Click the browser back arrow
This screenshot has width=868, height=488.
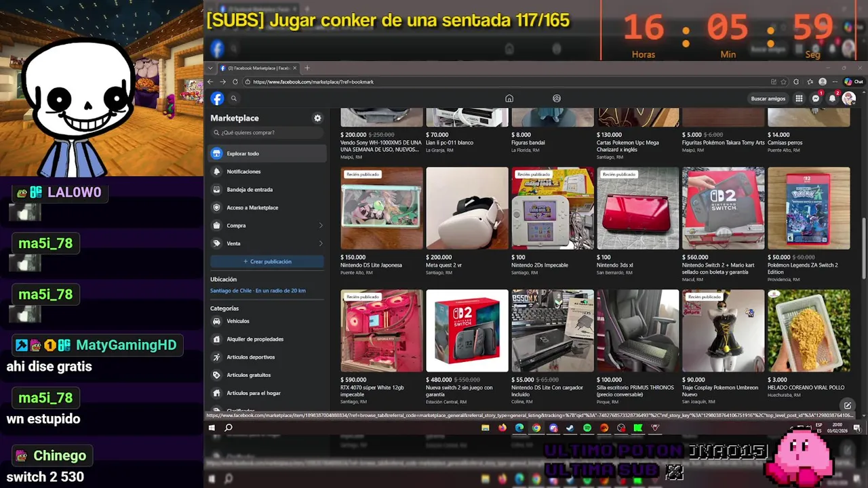[x=210, y=81]
